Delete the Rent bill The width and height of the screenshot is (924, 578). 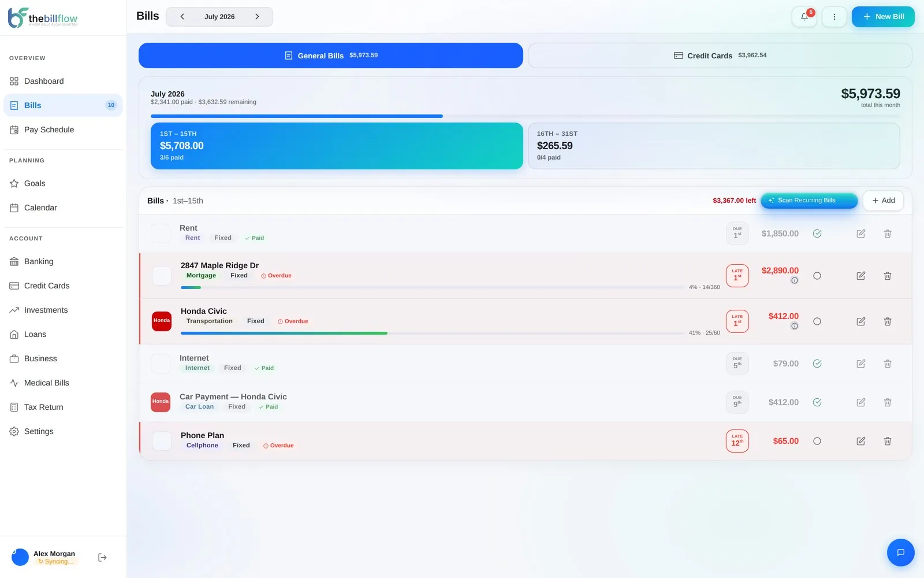point(888,234)
